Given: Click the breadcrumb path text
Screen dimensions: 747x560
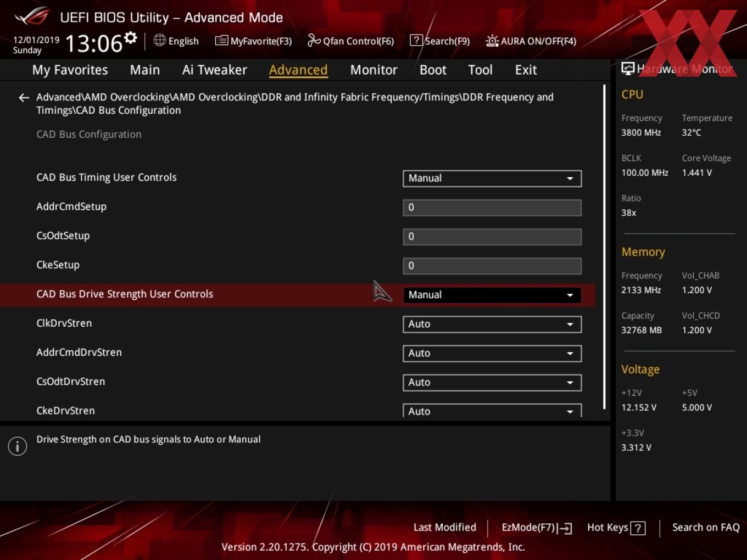Looking at the screenshot, I should coord(295,103).
